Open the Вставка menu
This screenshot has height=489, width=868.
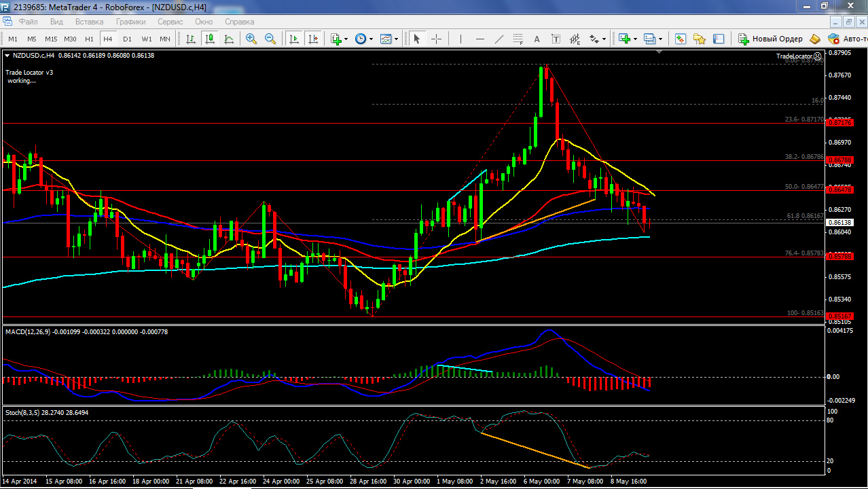click(x=90, y=22)
